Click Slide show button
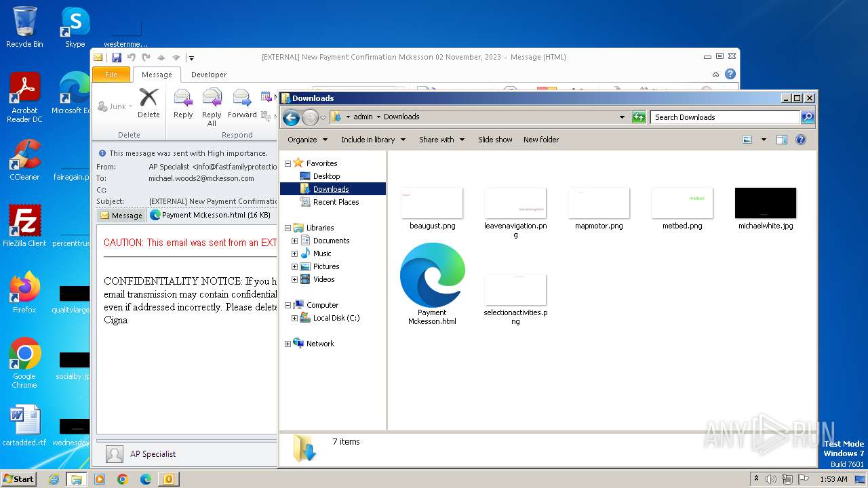 [495, 140]
